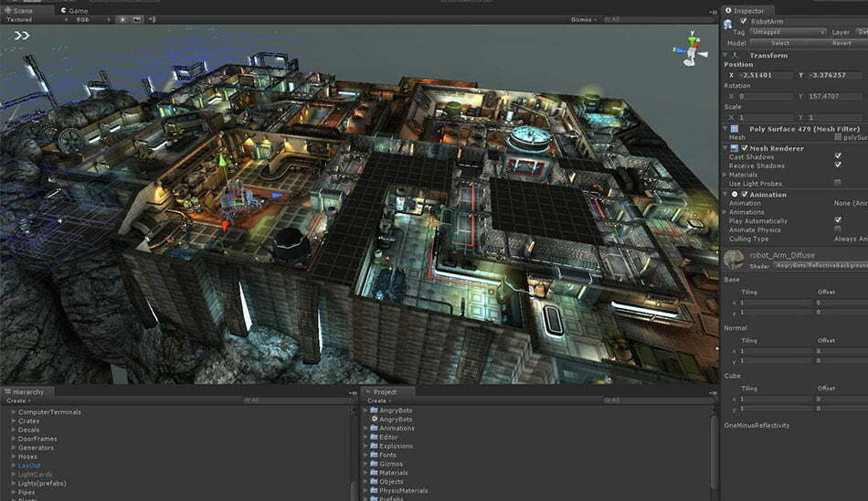Uncheck Play Automatically

[x=838, y=220]
